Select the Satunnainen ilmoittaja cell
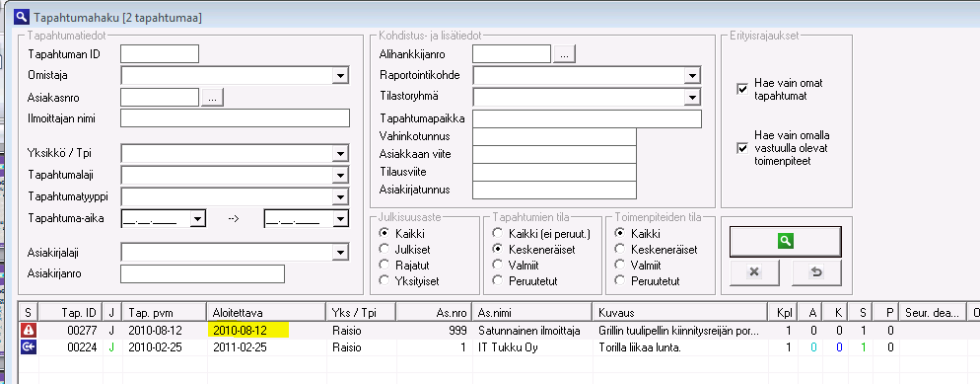The height and width of the screenshot is (384, 980). coord(530,331)
